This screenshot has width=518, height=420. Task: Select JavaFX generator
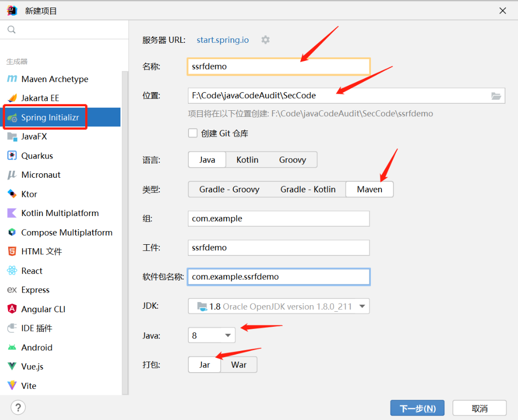34,136
